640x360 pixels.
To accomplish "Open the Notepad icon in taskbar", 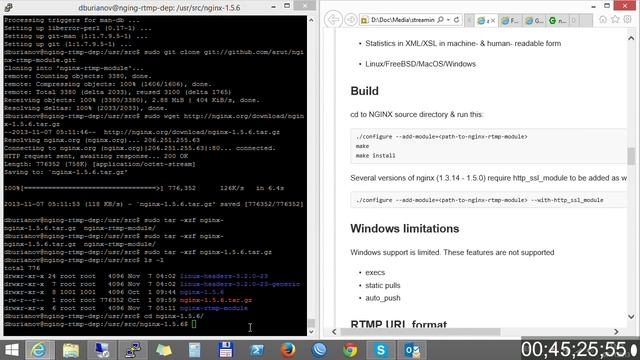I will click(x=195, y=350).
